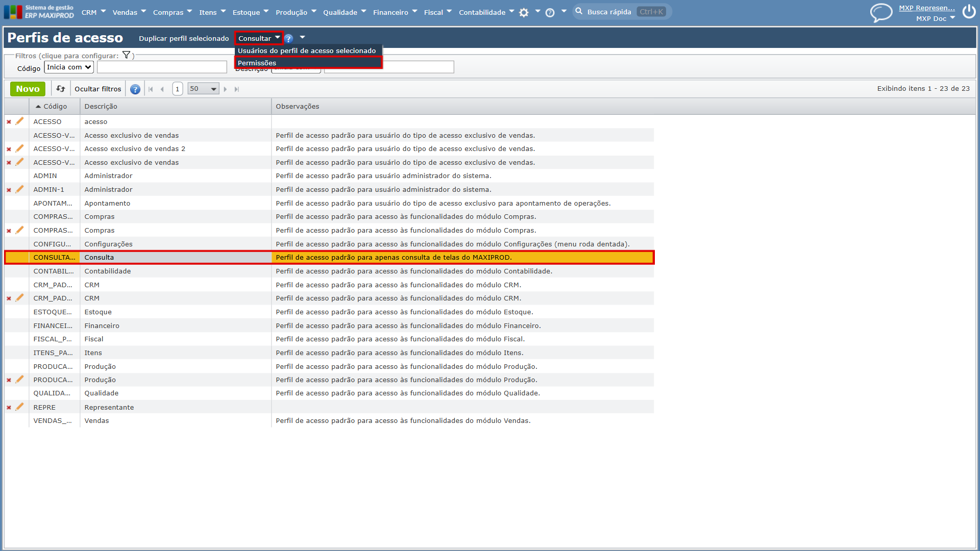980x551 pixels.
Task: Select the Qualidade profile row
Action: tap(329, 393)
